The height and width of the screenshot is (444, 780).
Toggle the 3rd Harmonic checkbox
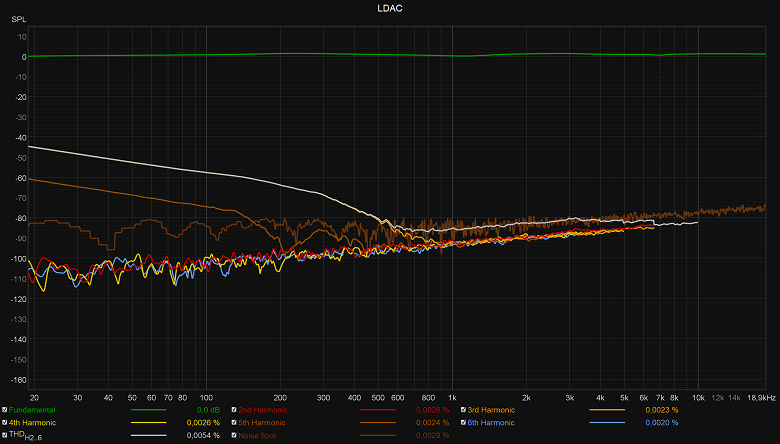click(x=463, y=410)
